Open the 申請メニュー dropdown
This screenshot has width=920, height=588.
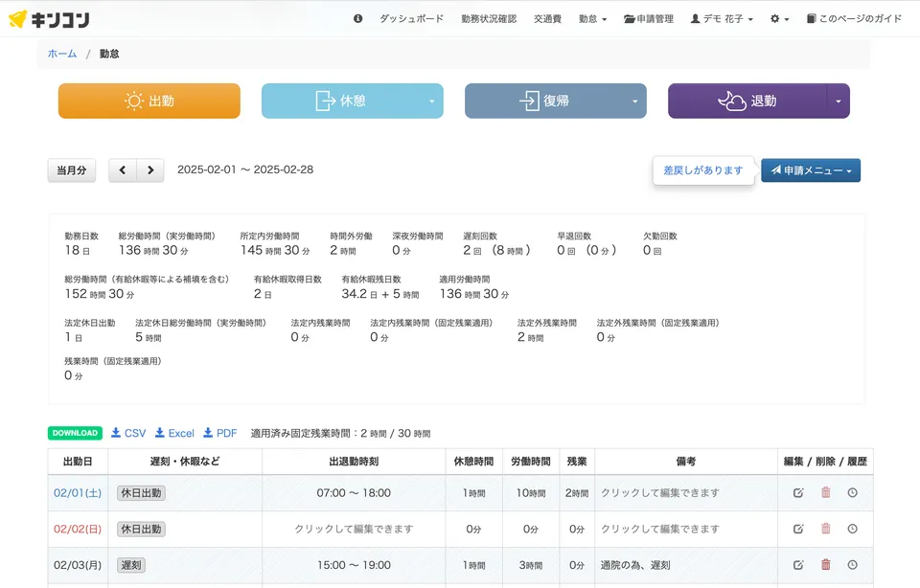[x=810, y=170]
